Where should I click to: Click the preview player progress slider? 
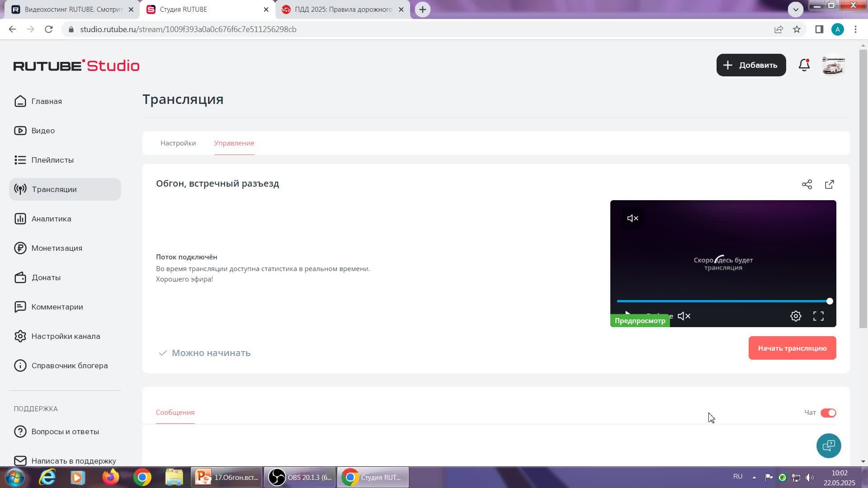(x=722, y=301)
